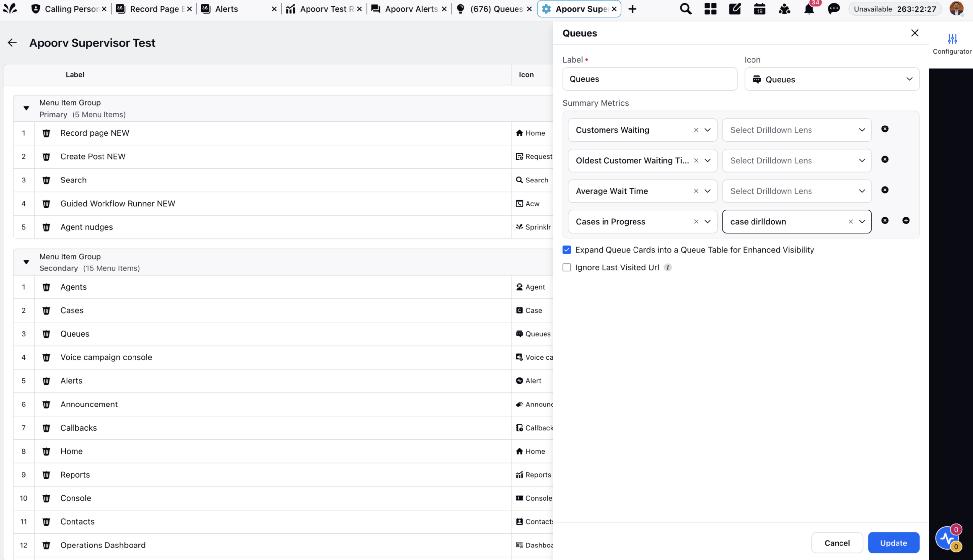The width and height of the screenshot is (973, 560).
Task: Delete the Voice campaign console item
Action: [46, 357]
